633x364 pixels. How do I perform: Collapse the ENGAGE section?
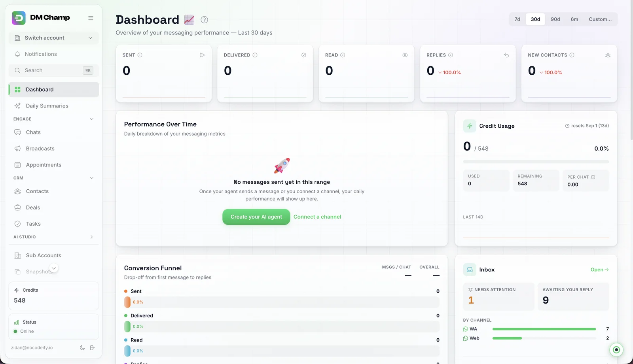[92, 119]
